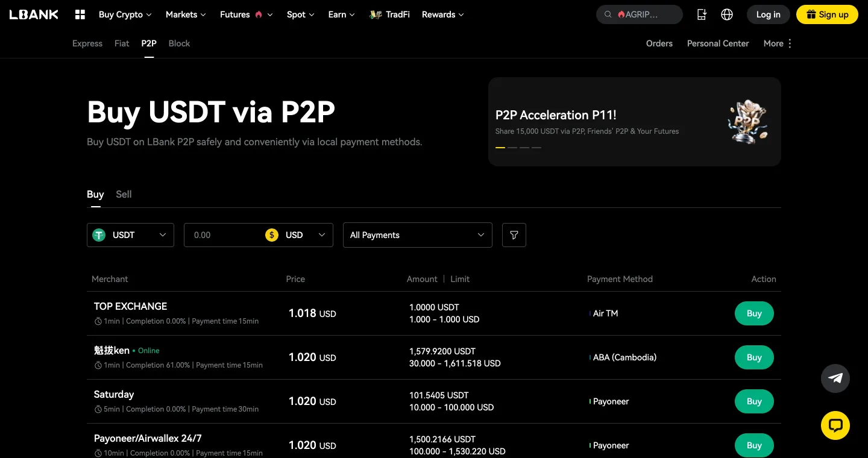868x458 pixels.
Task: Click the amount input field
Action: tap(223, 235)
